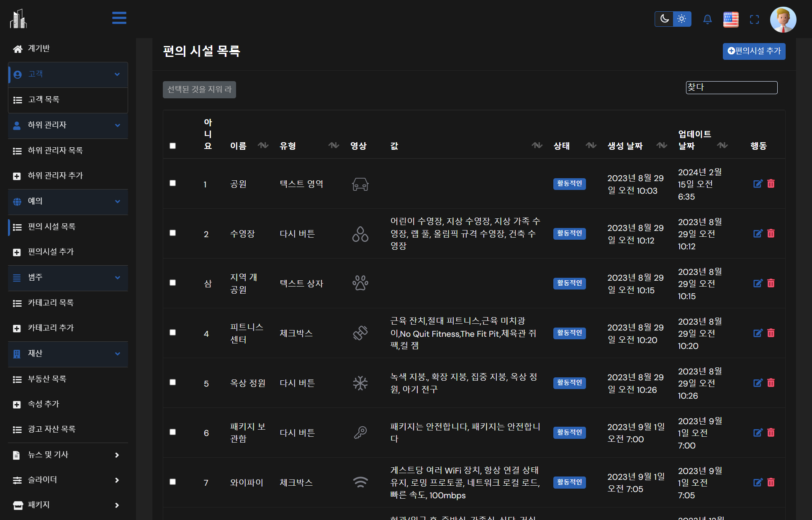
Task: Click the 편의시설 추가 button
Action: click(753, 51)
